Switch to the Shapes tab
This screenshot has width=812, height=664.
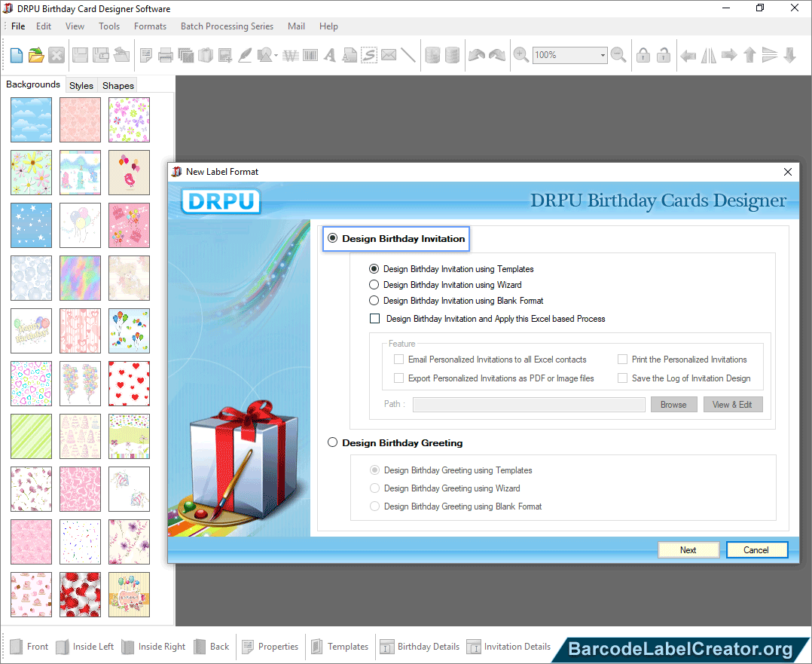point(118,85)
